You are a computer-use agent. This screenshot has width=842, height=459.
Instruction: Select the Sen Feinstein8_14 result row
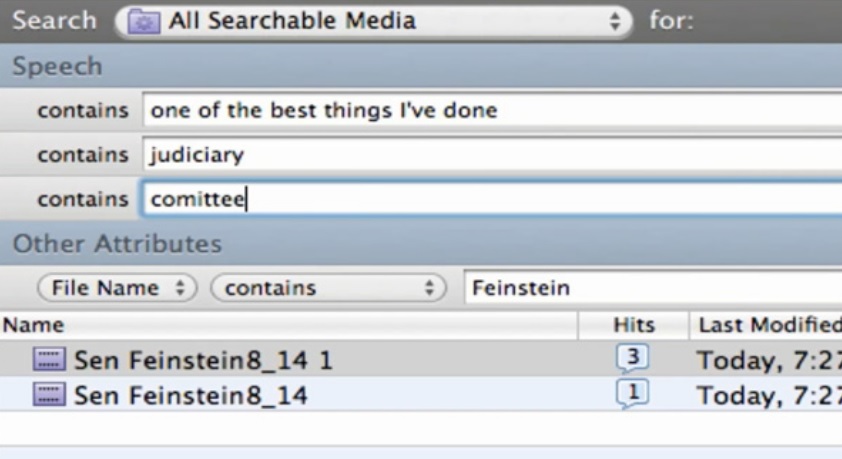421,394
